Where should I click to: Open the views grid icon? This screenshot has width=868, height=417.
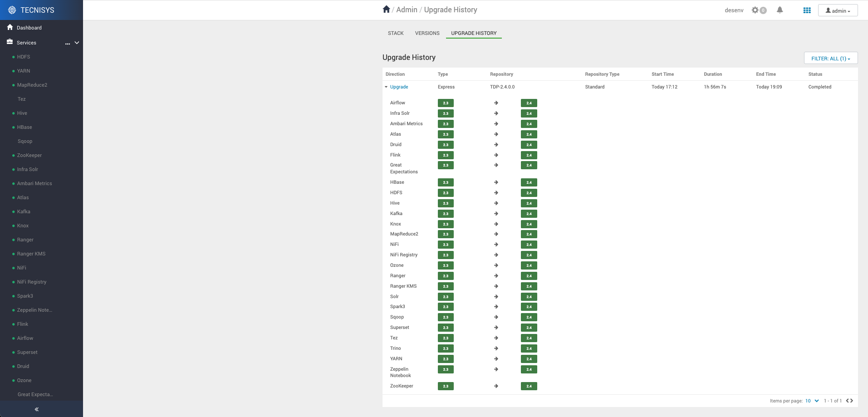tap(807, 10)
